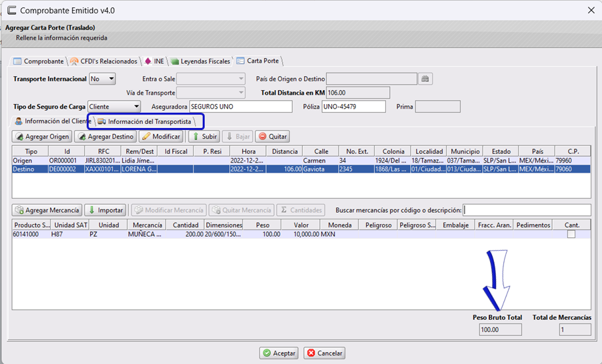The image size is (602, 364).
Task: Click Quitar Mercancía button
Action: 241,210
